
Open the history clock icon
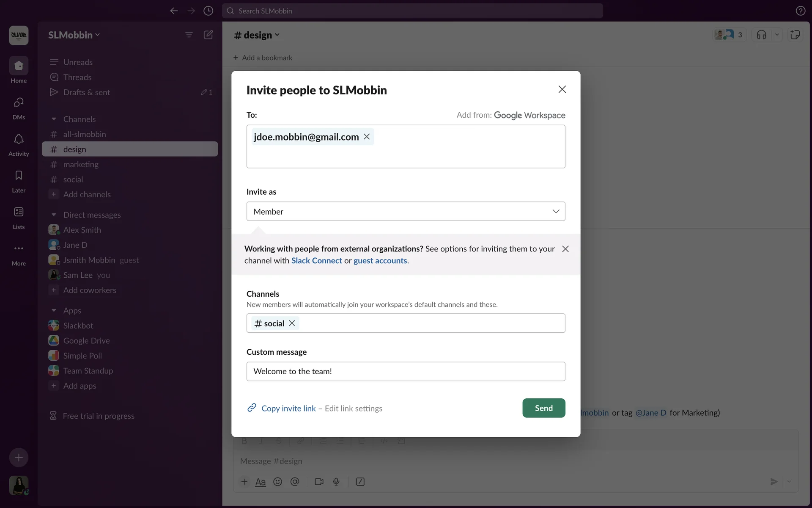208,11
